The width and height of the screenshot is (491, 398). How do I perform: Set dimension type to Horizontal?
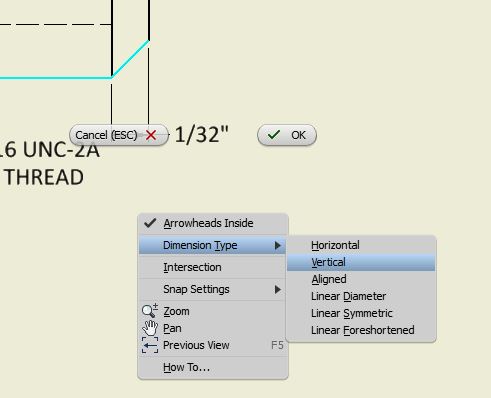tap(361, 245)
